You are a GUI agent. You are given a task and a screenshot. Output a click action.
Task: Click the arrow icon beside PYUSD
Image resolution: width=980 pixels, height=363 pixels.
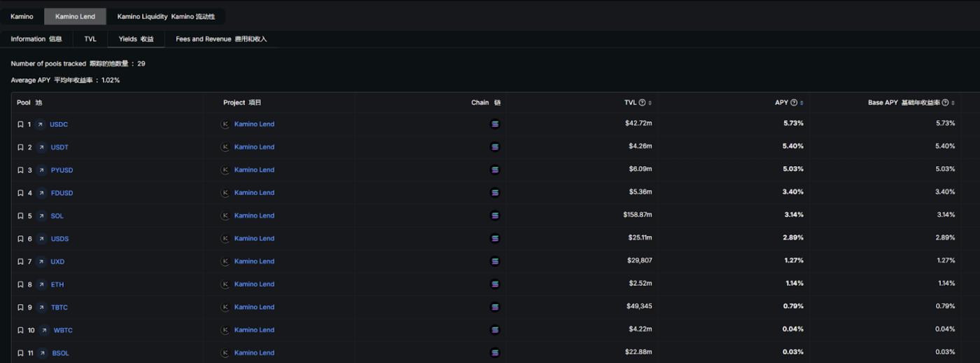(41, 170)
